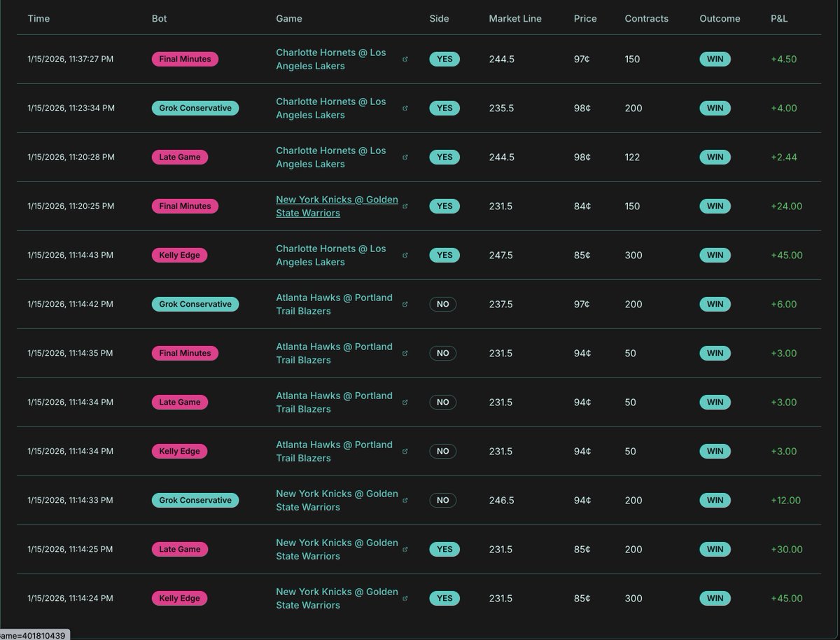This screenshot has width=840, height=640.
Task: Open external link icon in 11:14:25 PM row
Action: (x=405, y=550)
